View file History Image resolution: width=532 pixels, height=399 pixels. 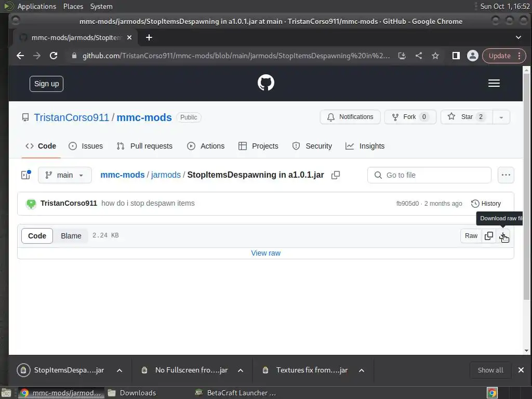pos(486,204)
